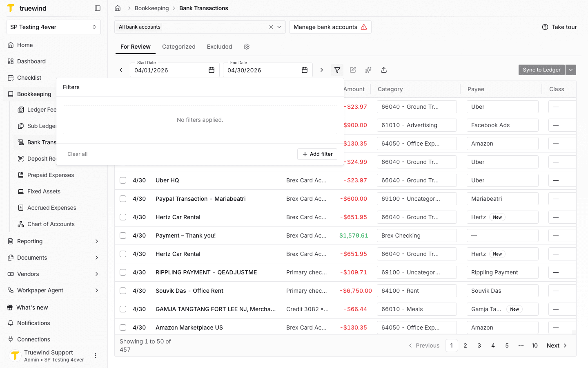Select the Payment – Thank you! row checkbox
This screenshot has width=588, height=368.
coord(123,236)
